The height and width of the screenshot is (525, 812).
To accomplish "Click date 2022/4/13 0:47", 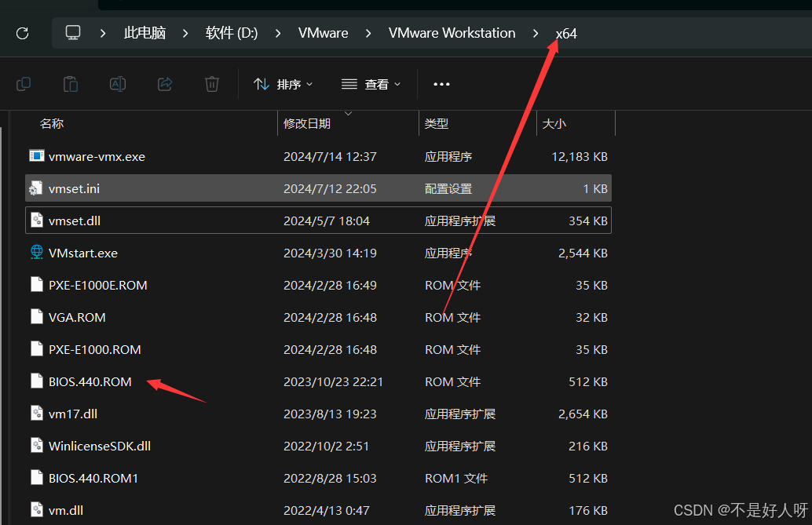I will click(x=326, y=510).
